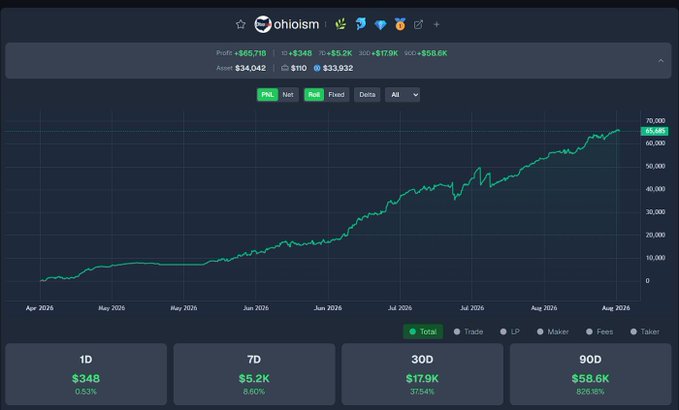Click the blue dolphin badge icon
Viewport: 679px width, 410px height.
360,24
